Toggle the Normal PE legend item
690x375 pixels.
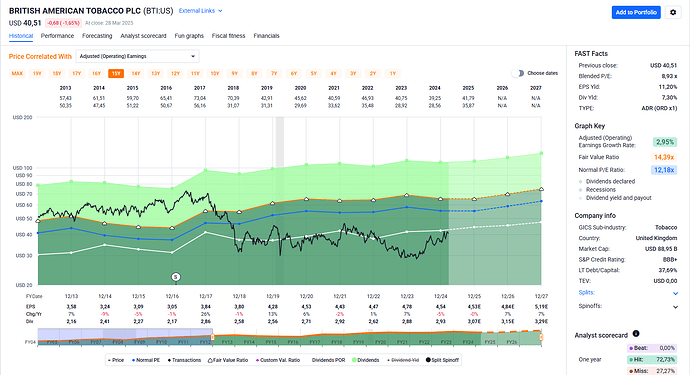click(146, 360)
